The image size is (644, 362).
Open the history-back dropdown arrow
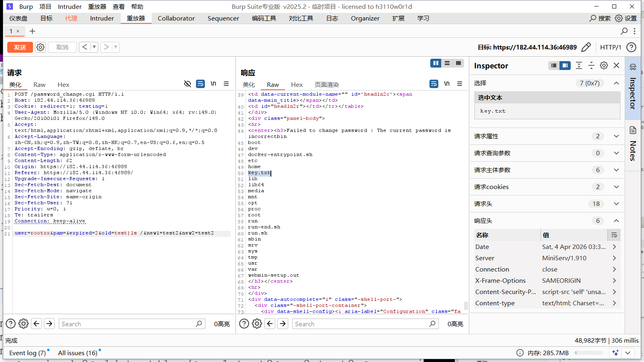(x=94, y=47)
